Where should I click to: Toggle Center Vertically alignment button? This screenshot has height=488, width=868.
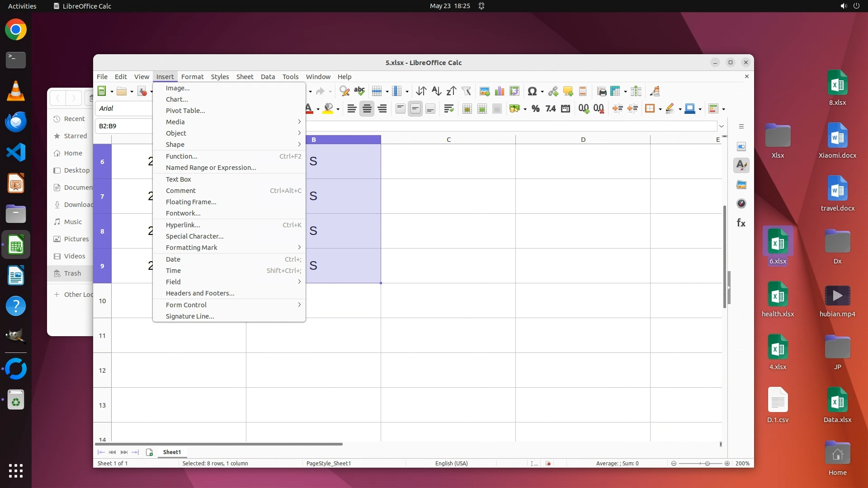(x=415, y=108)
